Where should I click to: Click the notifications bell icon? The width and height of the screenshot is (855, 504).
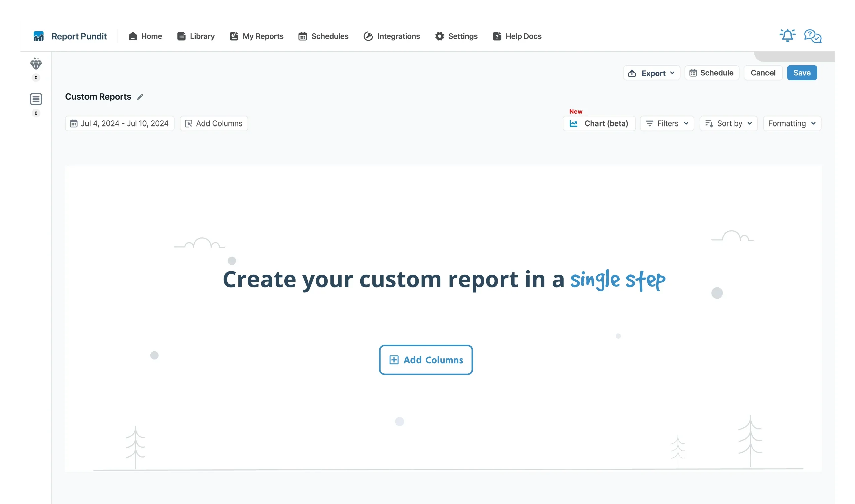[x=787, y=35]
